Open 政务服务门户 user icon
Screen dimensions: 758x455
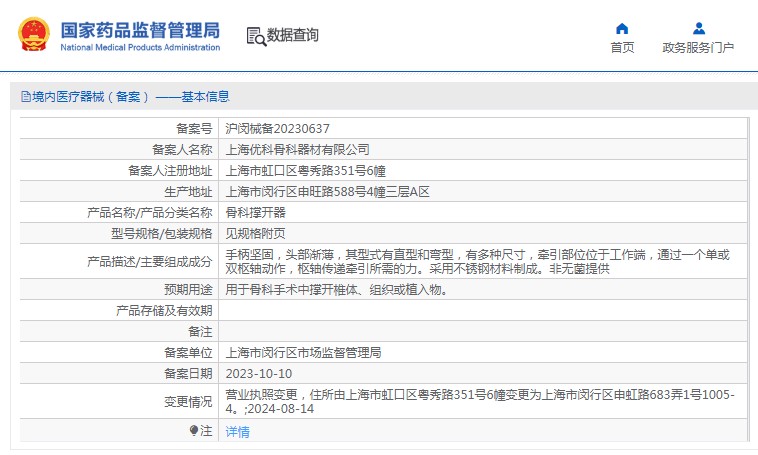coord(699,29)
